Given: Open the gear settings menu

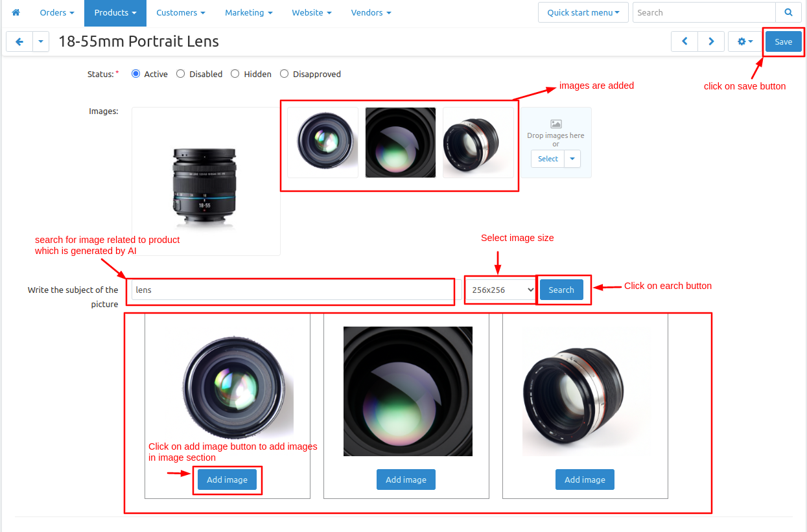Looking at the screenshot, I should (x=745, y=41).
